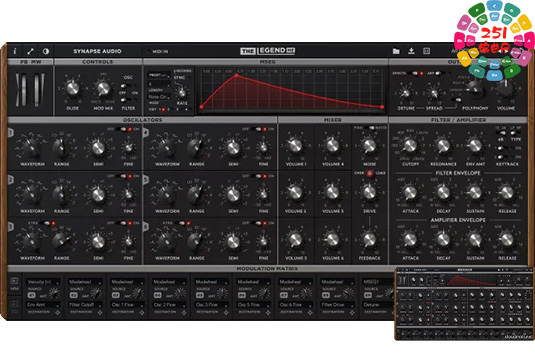Click the Synapse Audio logo text
This screenshot has height=363, width=535.
pyautogui.click(x=97, y=51)
